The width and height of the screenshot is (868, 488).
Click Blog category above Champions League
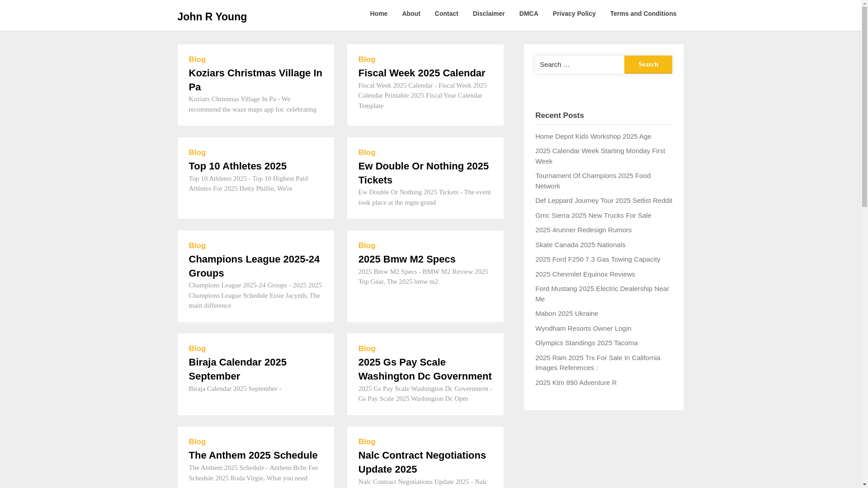pyautogui.click(x=197, y=245)
